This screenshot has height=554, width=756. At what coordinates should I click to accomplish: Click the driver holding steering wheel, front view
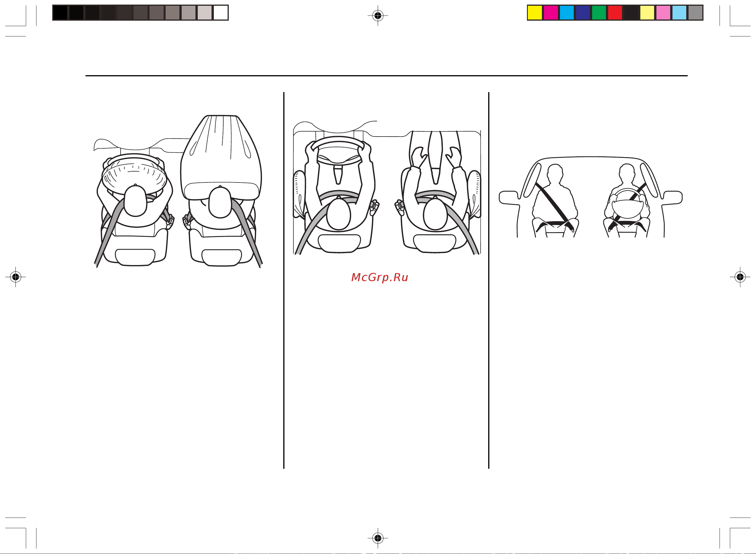point(627,201)
